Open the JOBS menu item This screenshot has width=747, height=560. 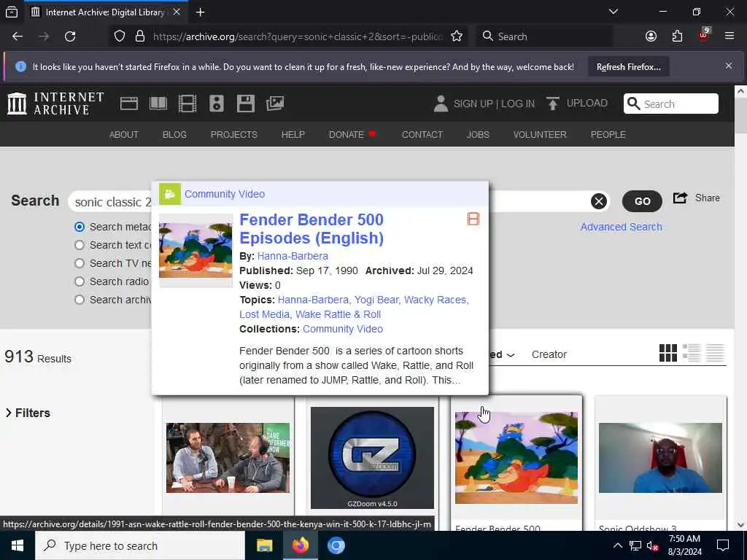click(478, 135)
